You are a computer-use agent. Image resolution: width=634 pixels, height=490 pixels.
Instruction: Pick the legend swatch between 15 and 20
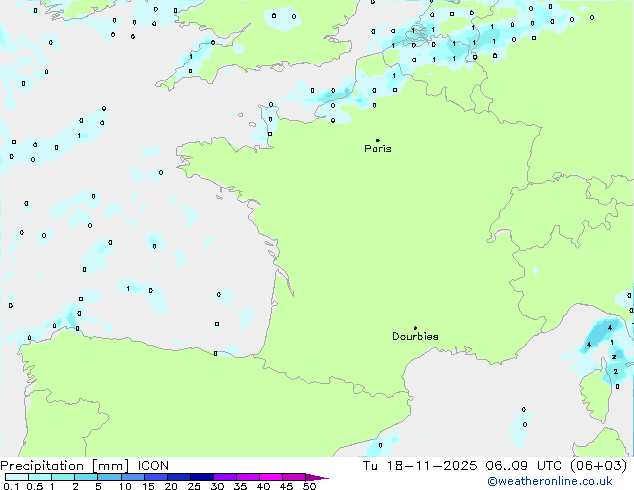(156, 477)
